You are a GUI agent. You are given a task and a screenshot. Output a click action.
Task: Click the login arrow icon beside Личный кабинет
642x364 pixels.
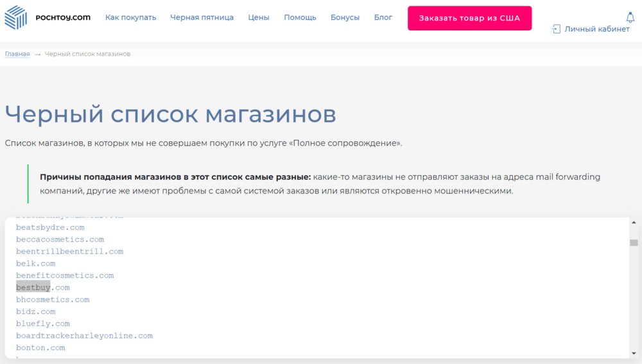point(556,29)
